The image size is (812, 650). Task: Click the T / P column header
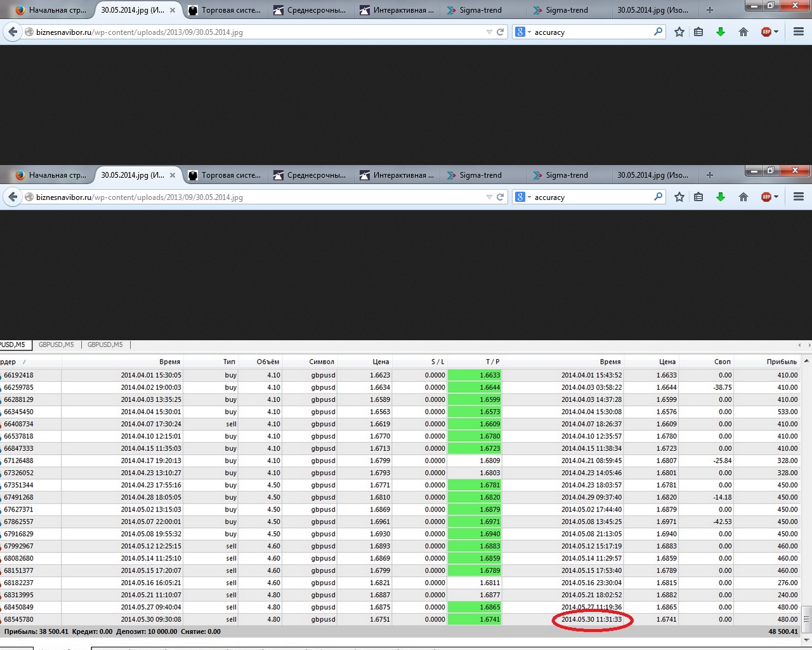pyautogui.click(x=493, y=362)
